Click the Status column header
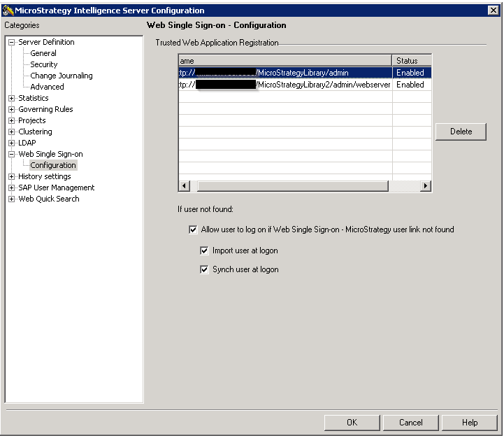Viewport: 504px width, 438px height. pos(412,61)
